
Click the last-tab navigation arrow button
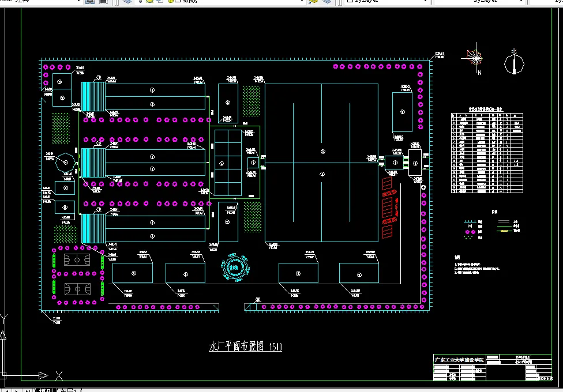point(27,390)
